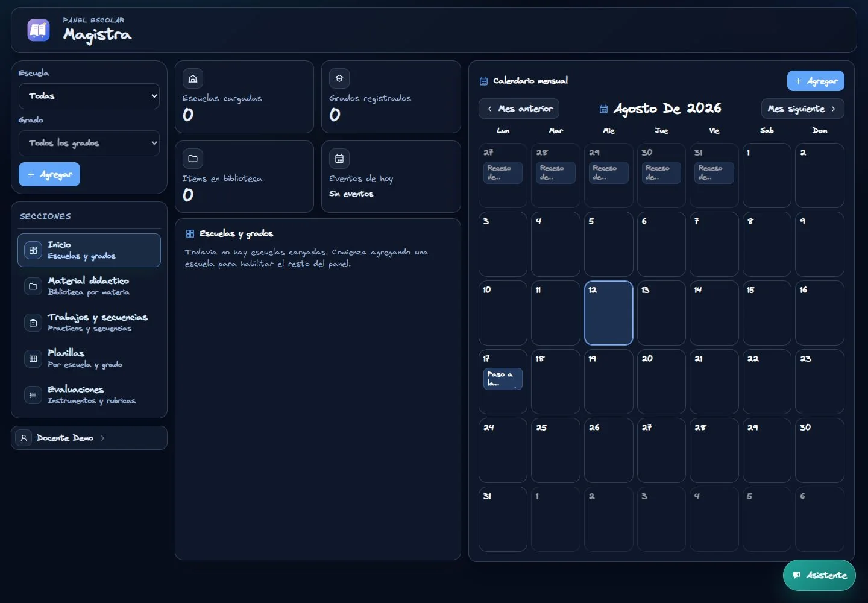
Task: Open the Grado dropdown showing Todos los grados
Action: pyautogui.click(x=89, y=143)
